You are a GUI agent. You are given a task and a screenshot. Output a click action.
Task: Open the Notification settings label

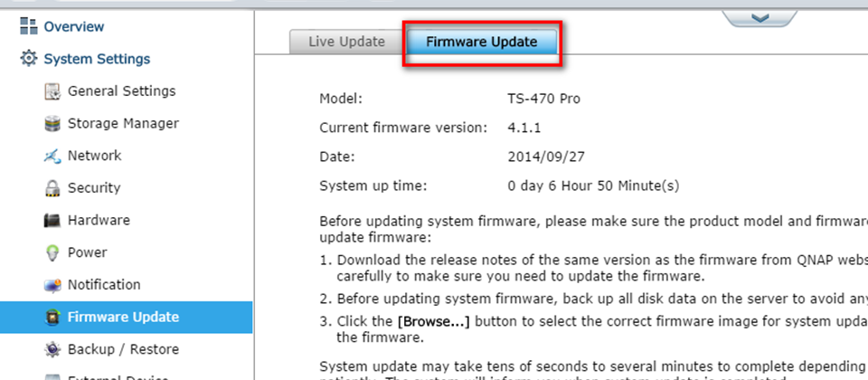(x=104, y=285)
